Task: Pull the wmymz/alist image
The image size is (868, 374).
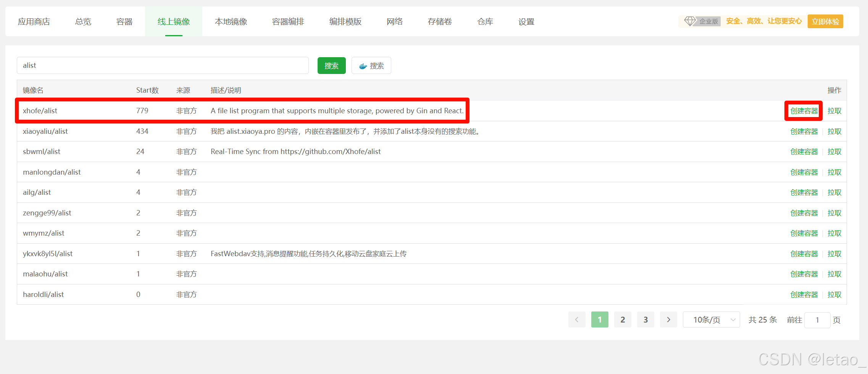Action: point(834,233)
